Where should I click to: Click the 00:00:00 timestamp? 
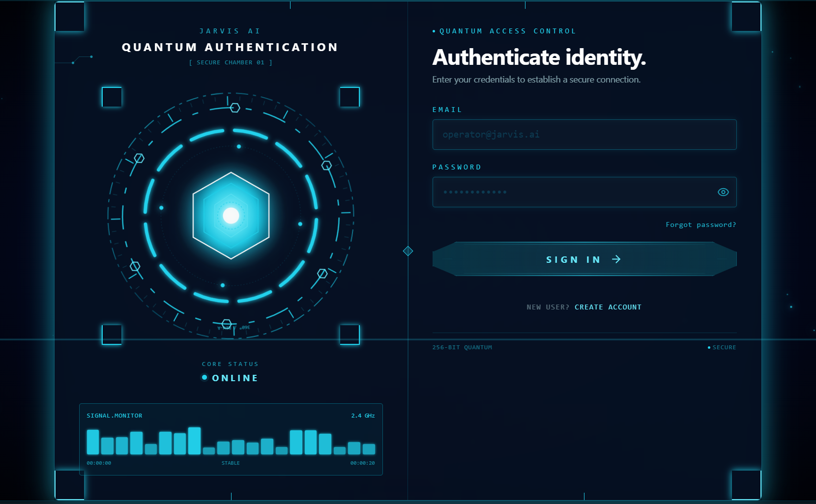pyautogui.click(x=99, y=463)
